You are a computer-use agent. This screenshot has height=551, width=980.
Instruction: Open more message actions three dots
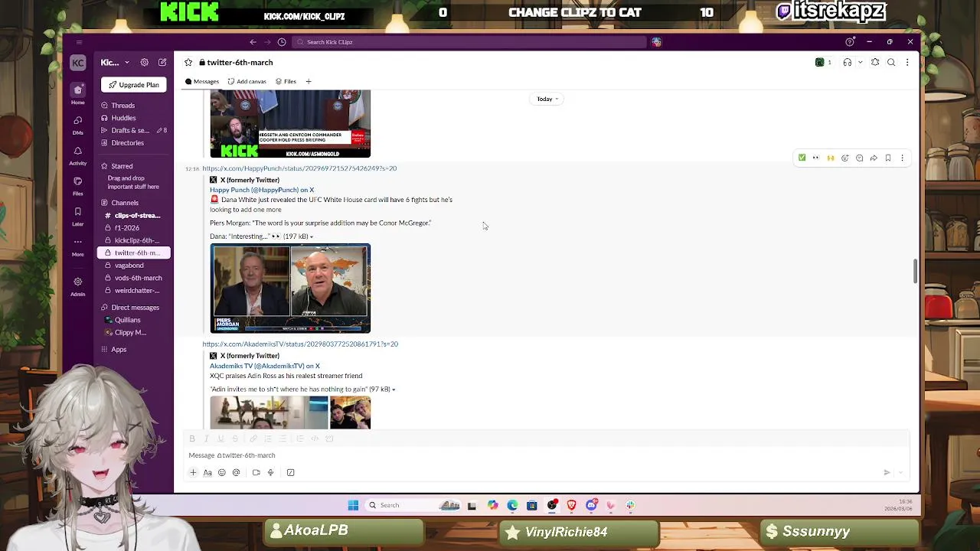tap(902, 158)
